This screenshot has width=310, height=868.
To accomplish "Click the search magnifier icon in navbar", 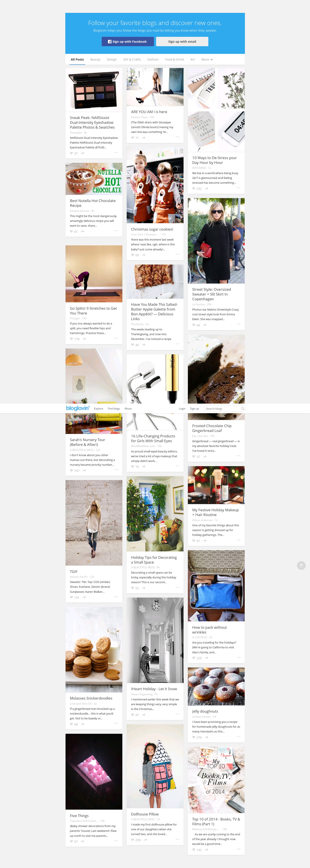I will [x=242, y=408].
